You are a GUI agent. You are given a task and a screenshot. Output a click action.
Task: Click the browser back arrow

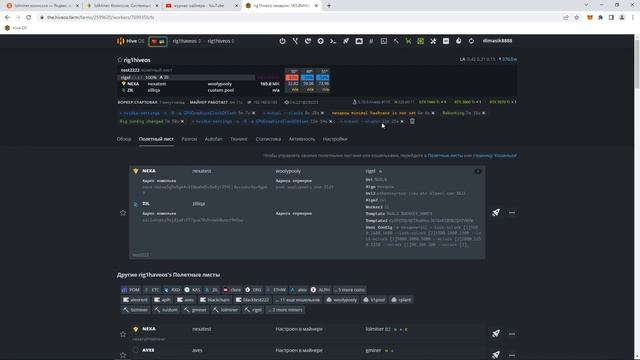click(x=7, y=18)
